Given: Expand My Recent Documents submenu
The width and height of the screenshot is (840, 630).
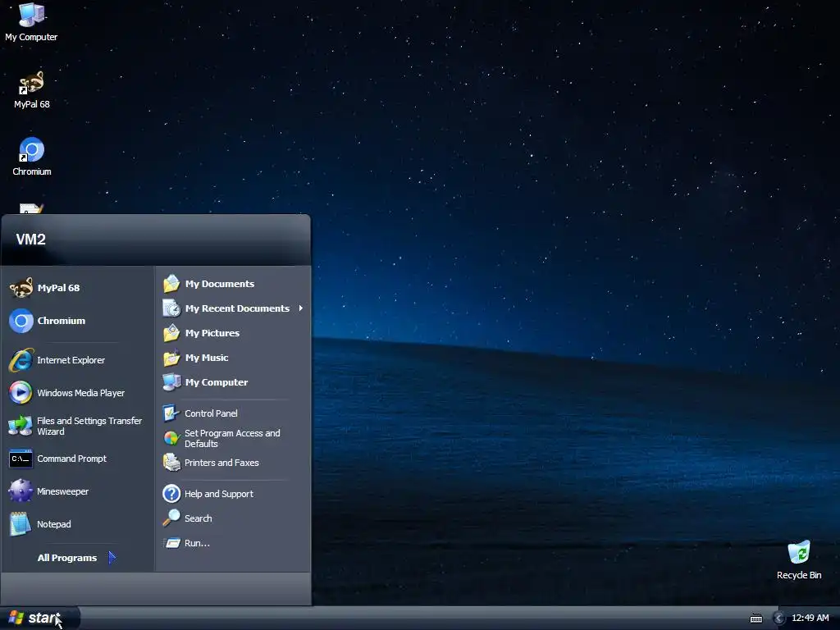Looking at the screenshot, I should coord(233,308).
